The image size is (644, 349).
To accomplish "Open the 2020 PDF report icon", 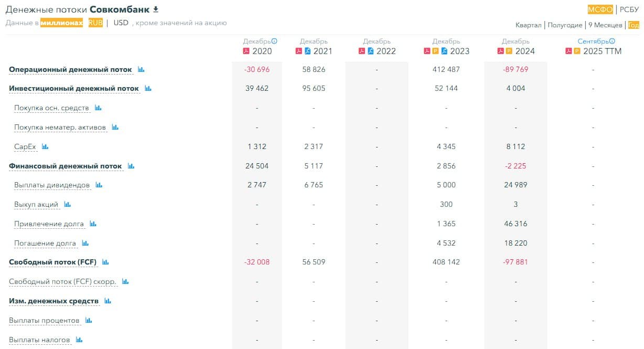I will coord(246,51).
